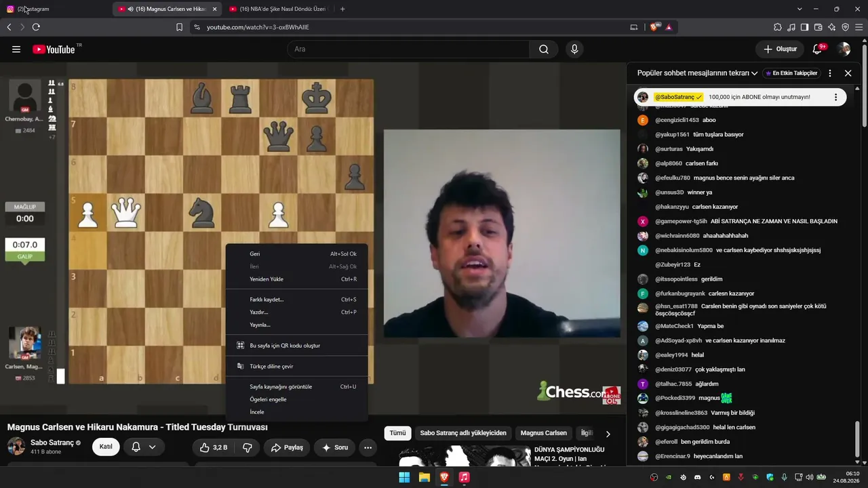Open the Brave VPN shield icon
This screenshot has width=868, height=488.
point(845,27)
